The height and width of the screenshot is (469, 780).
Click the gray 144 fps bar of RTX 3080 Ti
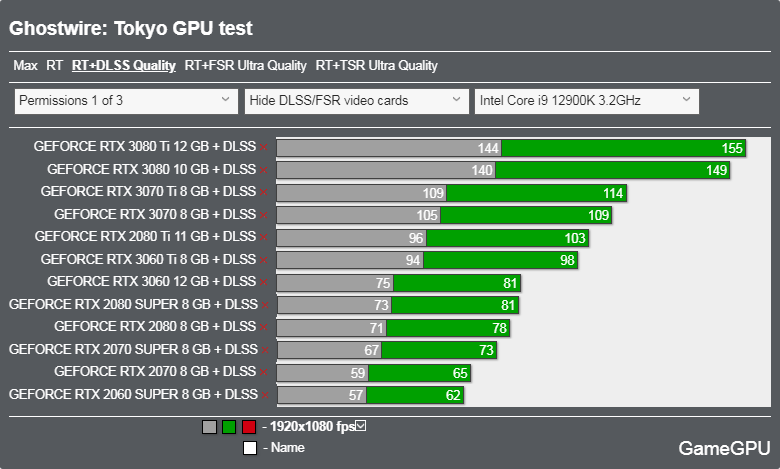[x=389, y=148]
